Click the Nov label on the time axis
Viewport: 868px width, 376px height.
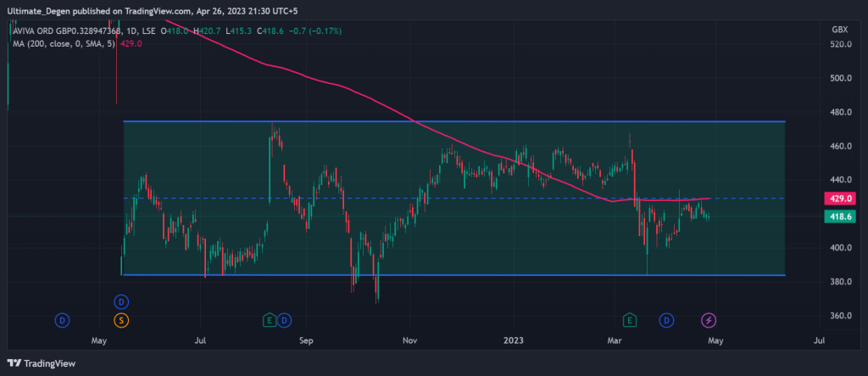tap(410, 340)
